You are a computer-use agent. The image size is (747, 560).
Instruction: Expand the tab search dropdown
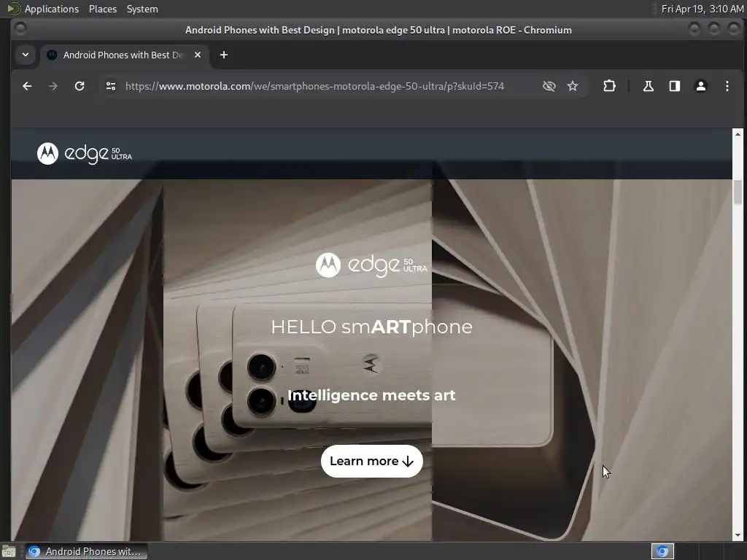[26, 55]
